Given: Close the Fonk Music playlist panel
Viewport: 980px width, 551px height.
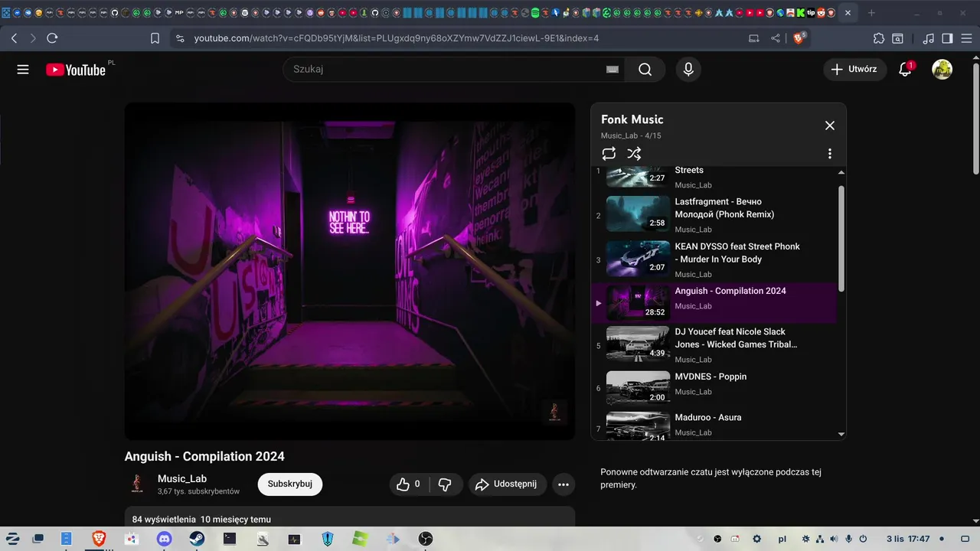Looking at the screenshot, I should coord(829,126).
